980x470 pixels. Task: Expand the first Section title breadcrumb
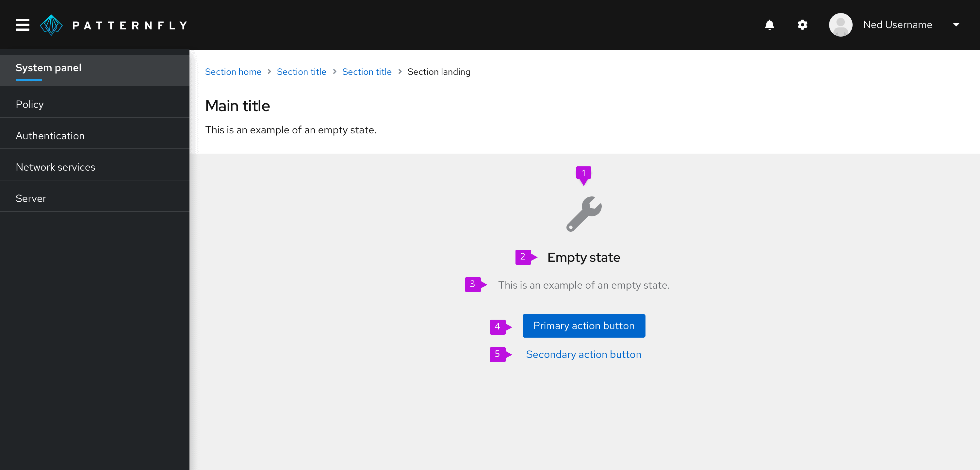pos(302,71)
